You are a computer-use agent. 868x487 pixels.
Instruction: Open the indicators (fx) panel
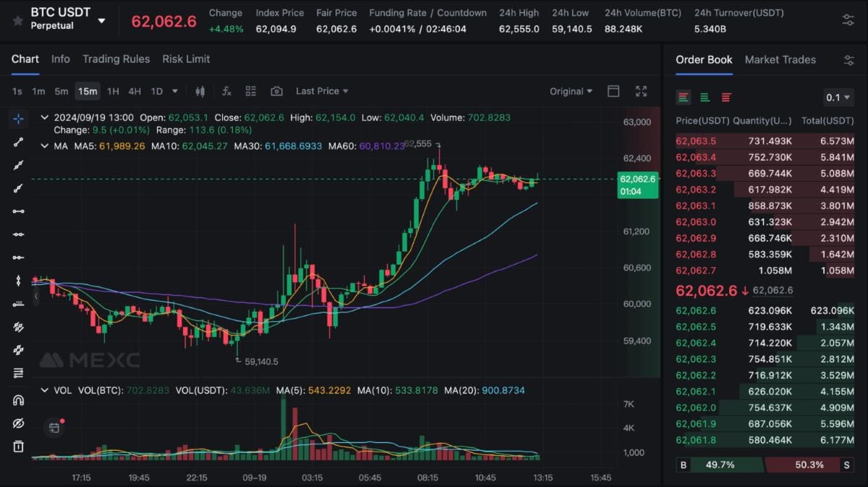point(226,90)
